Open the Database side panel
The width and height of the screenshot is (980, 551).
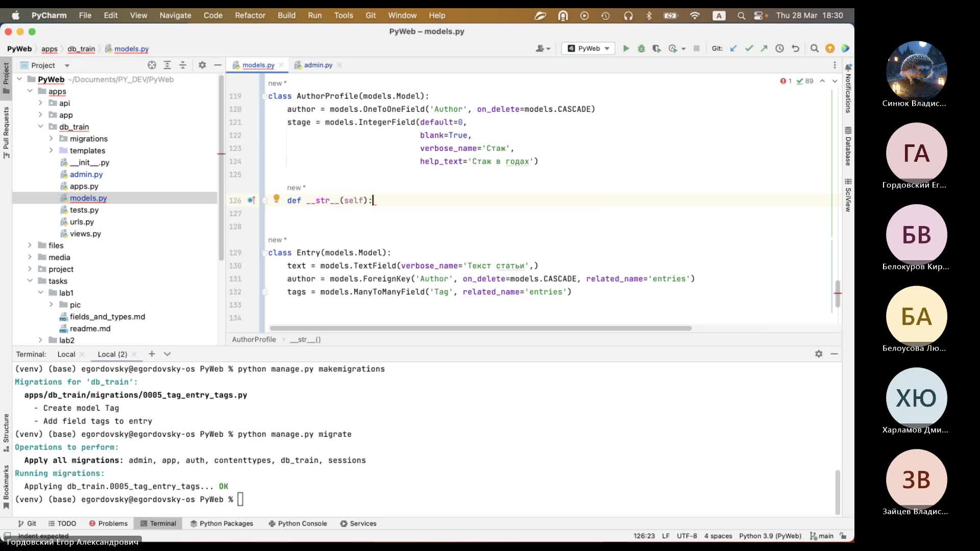click(848, 146)
